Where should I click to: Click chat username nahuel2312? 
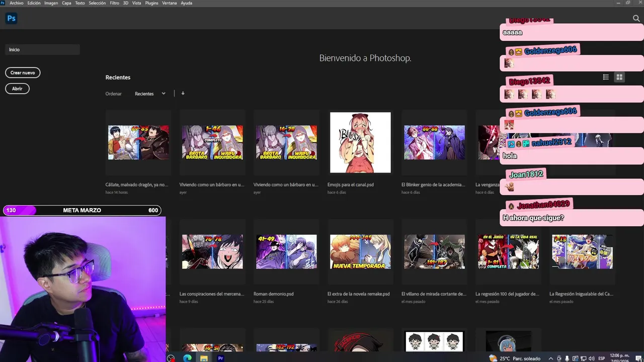coord(551,143)
